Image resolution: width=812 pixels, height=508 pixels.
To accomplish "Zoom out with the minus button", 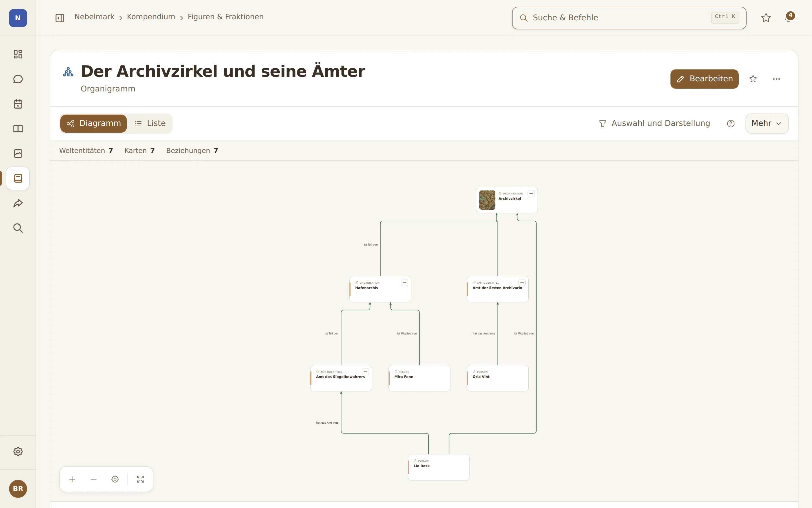I will coord(94,479).
